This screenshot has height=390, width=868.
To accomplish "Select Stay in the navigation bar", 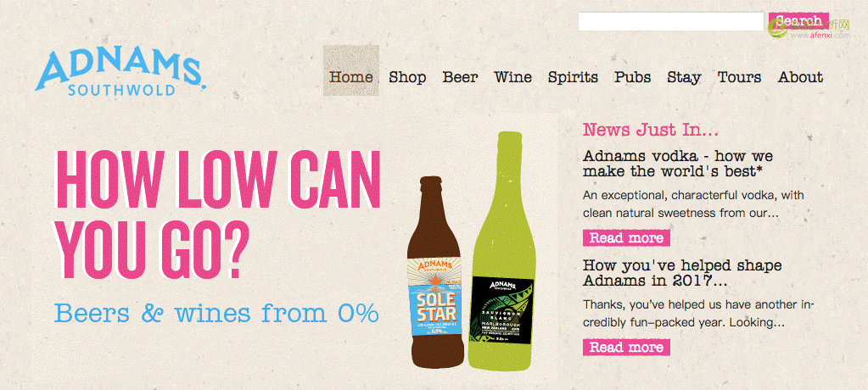I will pos(684,78).
